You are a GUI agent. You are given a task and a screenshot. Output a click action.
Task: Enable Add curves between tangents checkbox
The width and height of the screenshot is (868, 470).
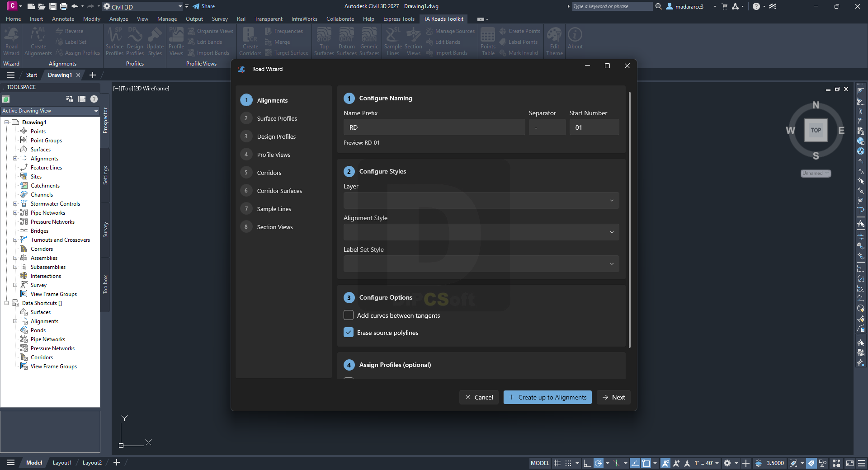349,315
